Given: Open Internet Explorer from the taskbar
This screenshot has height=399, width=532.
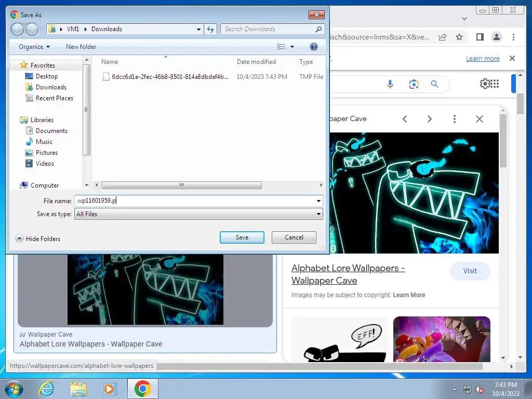Looking at the screenshot, I should pos(46,389).
